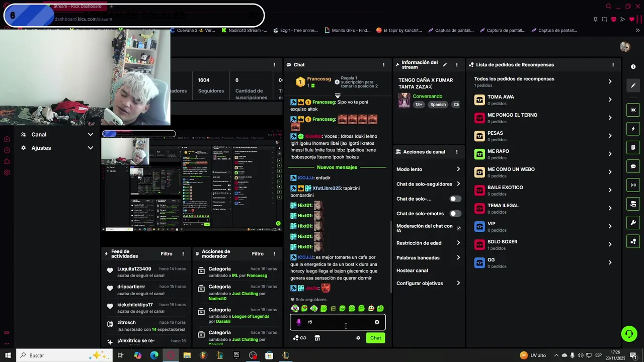Open Filtro in Feed de actividades

click(167, 254)
